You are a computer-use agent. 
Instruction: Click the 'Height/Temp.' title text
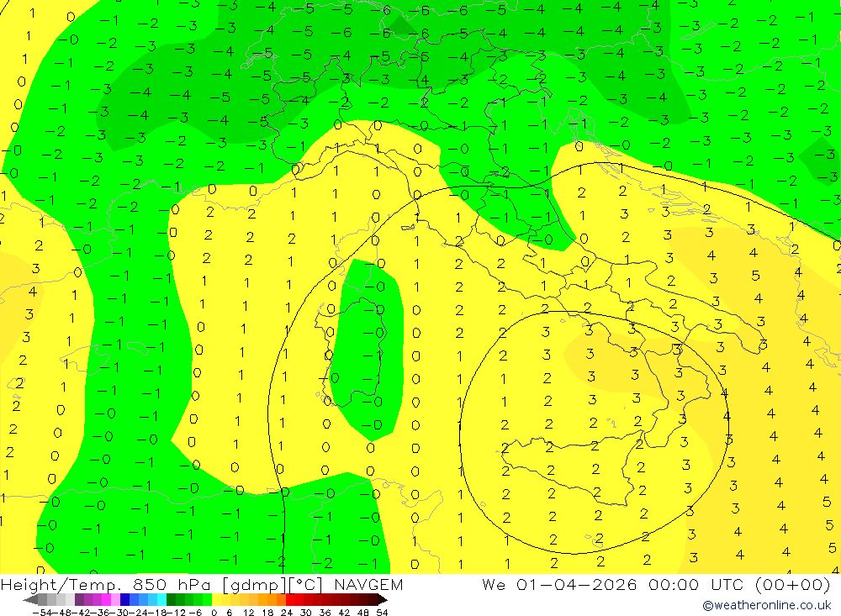pyautogui.click(x=60, y=584)
